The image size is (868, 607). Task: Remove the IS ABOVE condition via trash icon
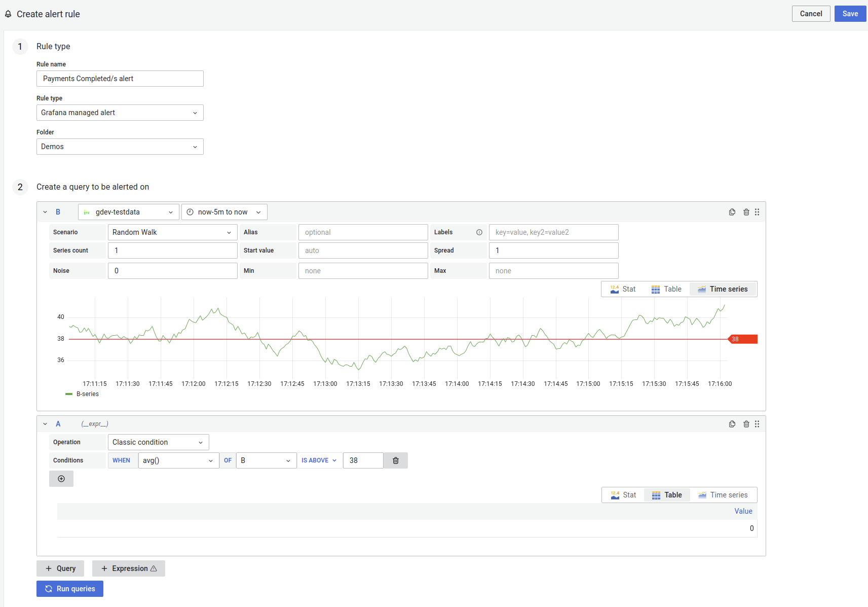395,460
